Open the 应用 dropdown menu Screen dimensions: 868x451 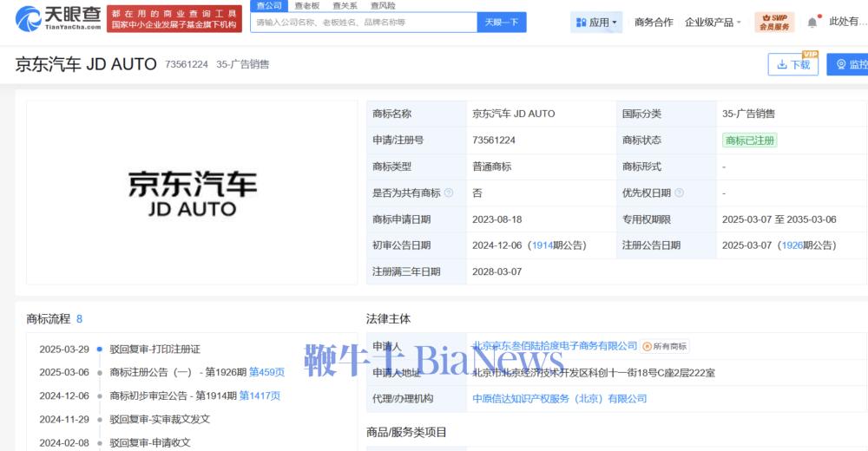point(595,22)
